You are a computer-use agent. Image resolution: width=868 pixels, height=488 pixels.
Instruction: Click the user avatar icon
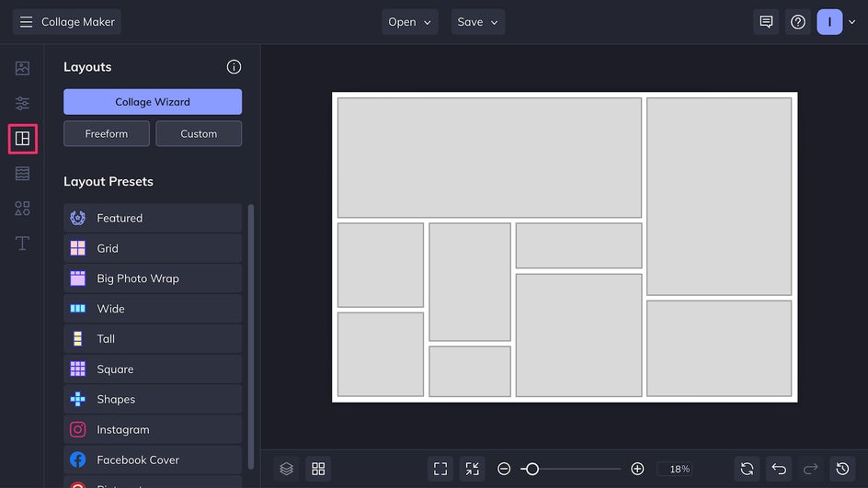pos(829,22)
